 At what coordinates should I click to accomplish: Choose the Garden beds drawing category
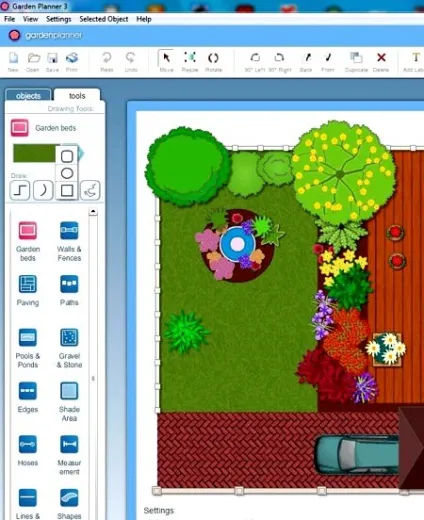coord(28,231)
